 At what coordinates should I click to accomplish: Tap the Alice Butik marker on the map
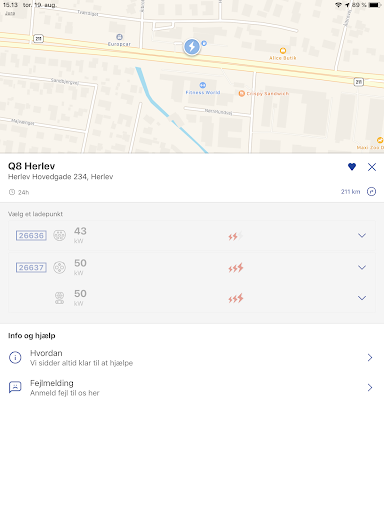[x=283, y=51]
